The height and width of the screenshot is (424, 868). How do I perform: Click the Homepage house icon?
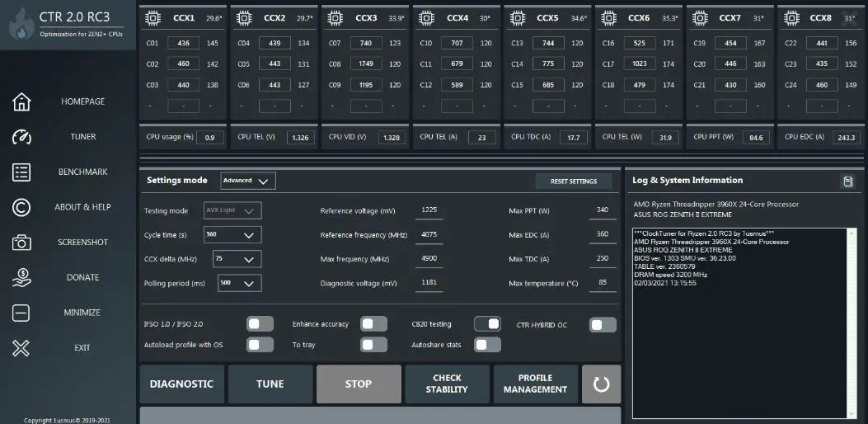click(x=21, y=101)
